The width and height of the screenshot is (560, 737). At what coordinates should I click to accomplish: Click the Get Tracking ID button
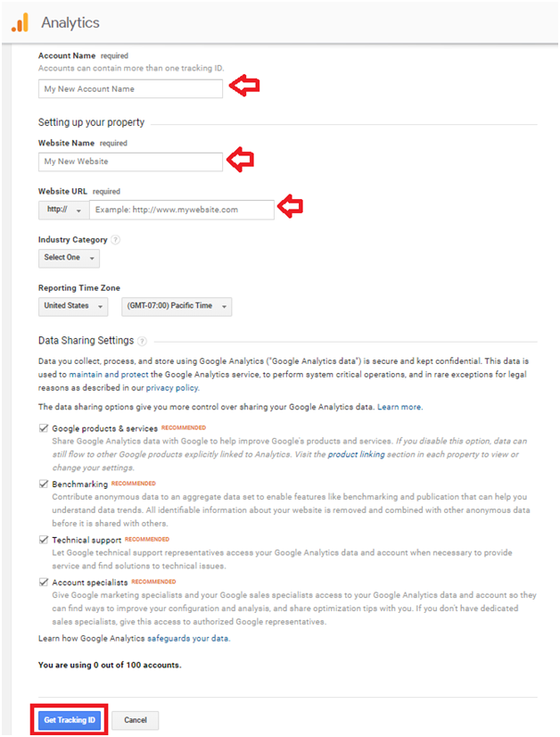coord(70,720)
